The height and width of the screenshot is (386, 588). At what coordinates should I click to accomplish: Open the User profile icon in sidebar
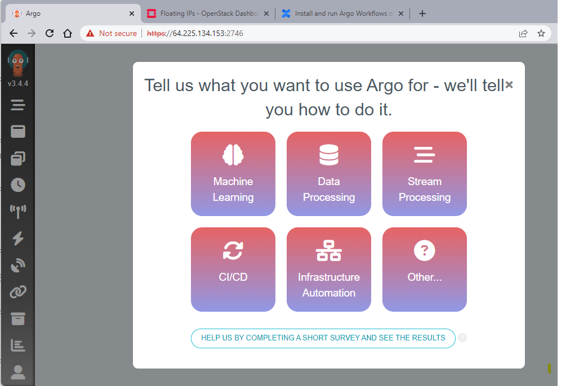pos(18,372)
